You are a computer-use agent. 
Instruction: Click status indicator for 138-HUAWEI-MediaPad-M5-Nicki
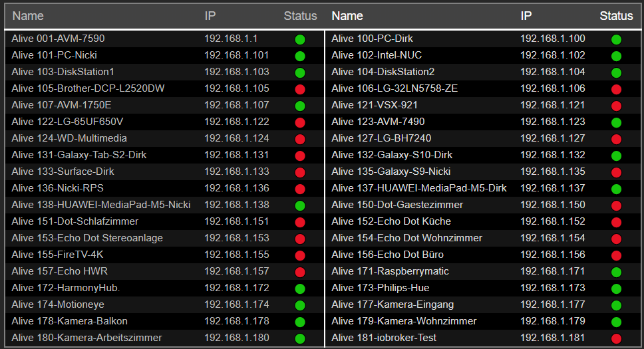point(300,205)
